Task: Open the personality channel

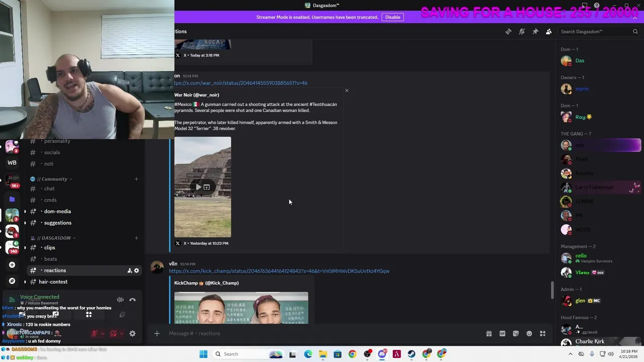Action: point(57,141)
